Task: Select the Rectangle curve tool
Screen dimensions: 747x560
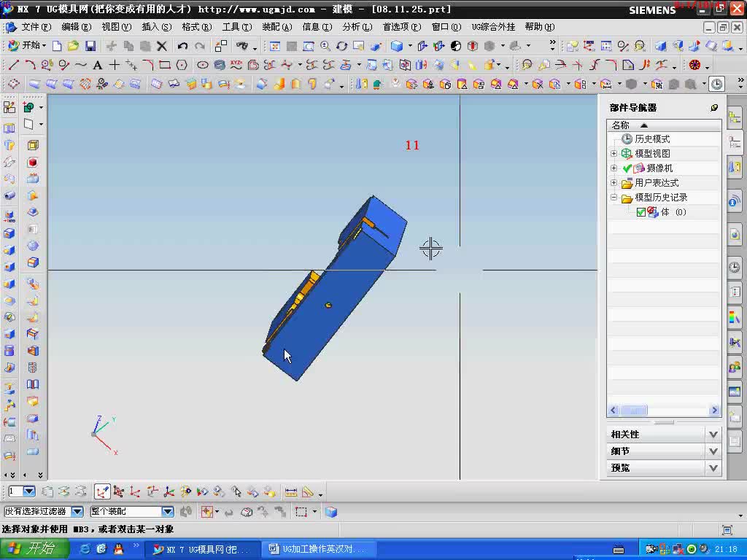Action: (x=165, y=64)
